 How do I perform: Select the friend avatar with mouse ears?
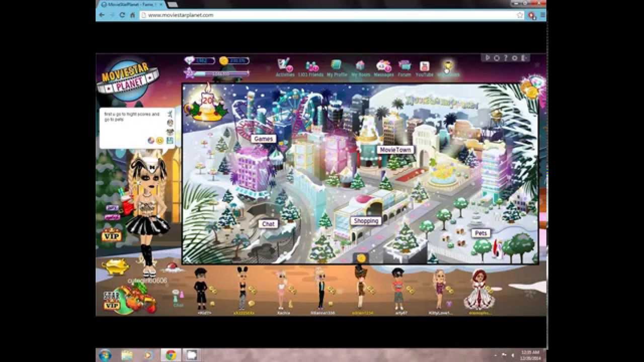coord(243,289)
